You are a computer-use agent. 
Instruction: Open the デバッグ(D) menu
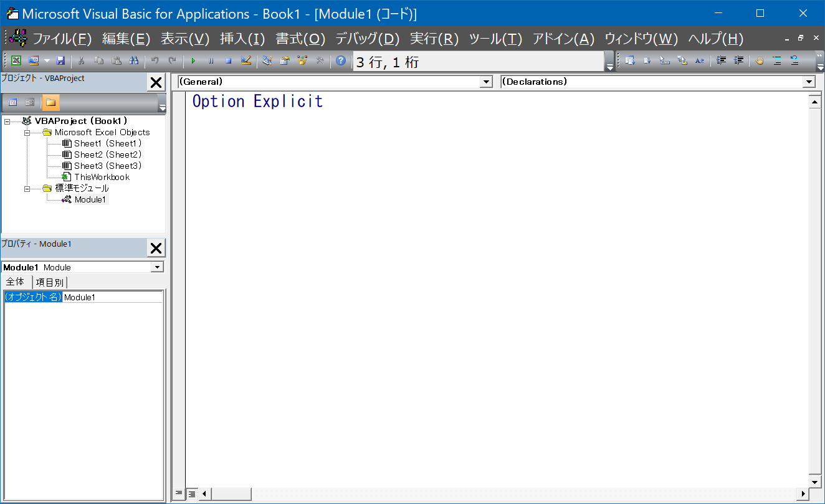(x=367, y=39)
